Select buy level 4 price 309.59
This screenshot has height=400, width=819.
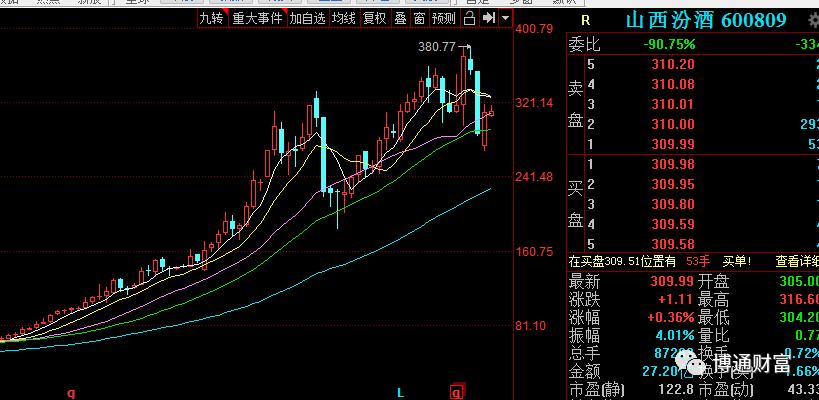tap(673, 224)
